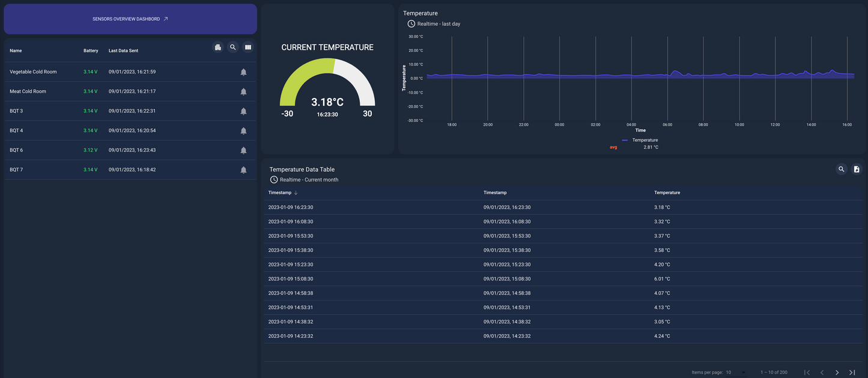Click the bell icon on BQT 6 row
The width and height of the screenshot is (868, 378).
click(243, 150)
